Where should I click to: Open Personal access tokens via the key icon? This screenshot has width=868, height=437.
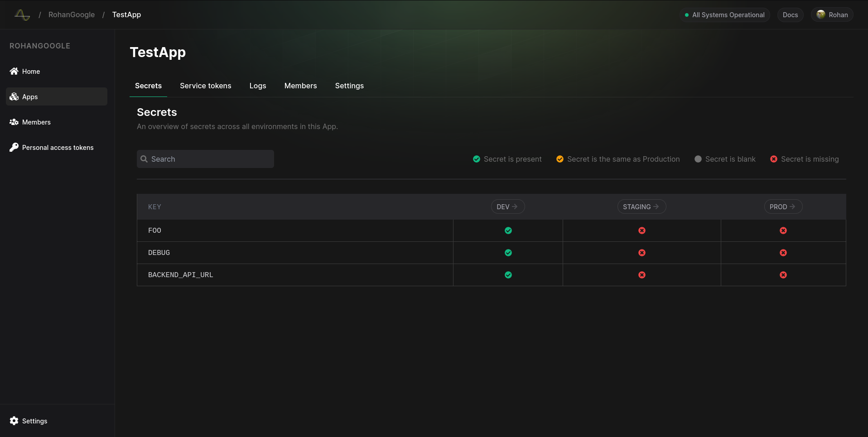14,147
